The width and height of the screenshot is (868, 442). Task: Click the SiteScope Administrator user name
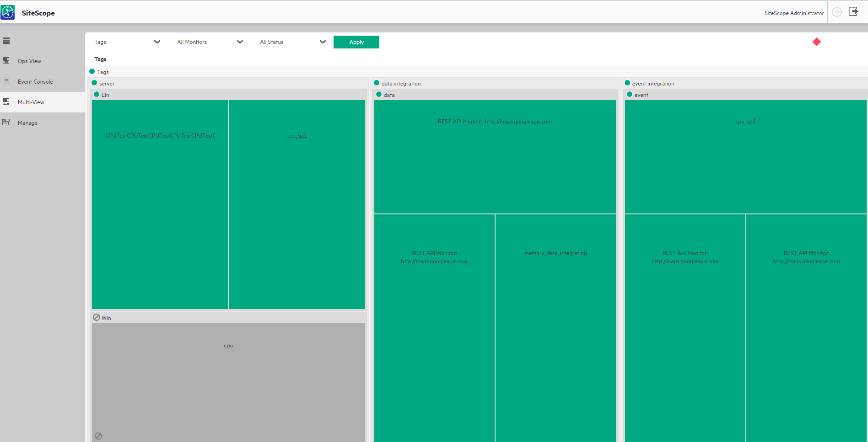794,13
